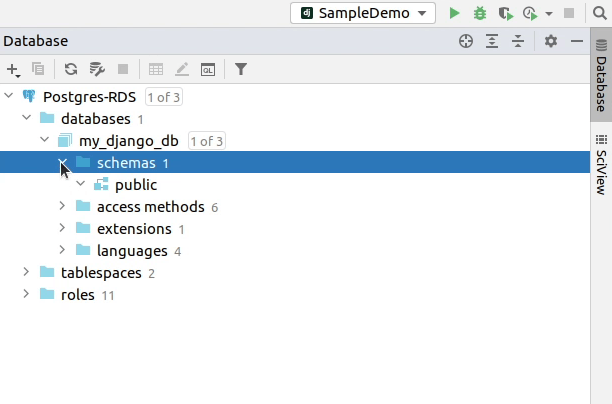Viewport: 612px width, 404px height.
Task: Collapse the Postgres-RDS data source
Action: click(x=9, y=97)
